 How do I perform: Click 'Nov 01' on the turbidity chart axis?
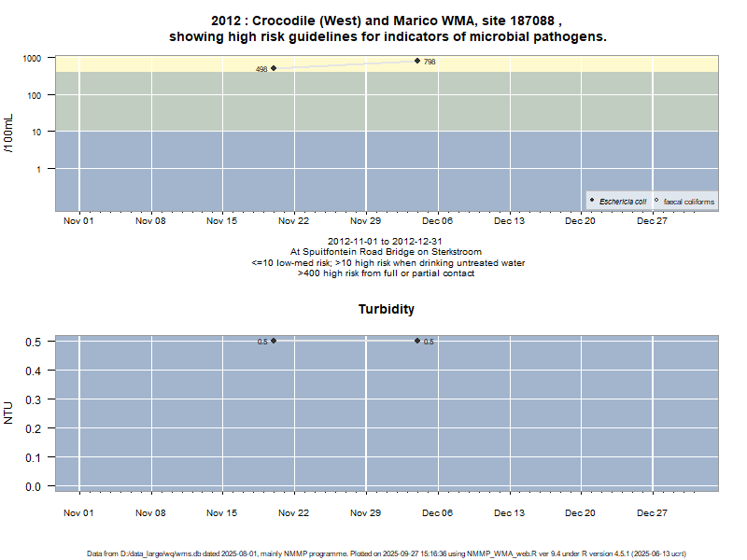tap(78, 512)
